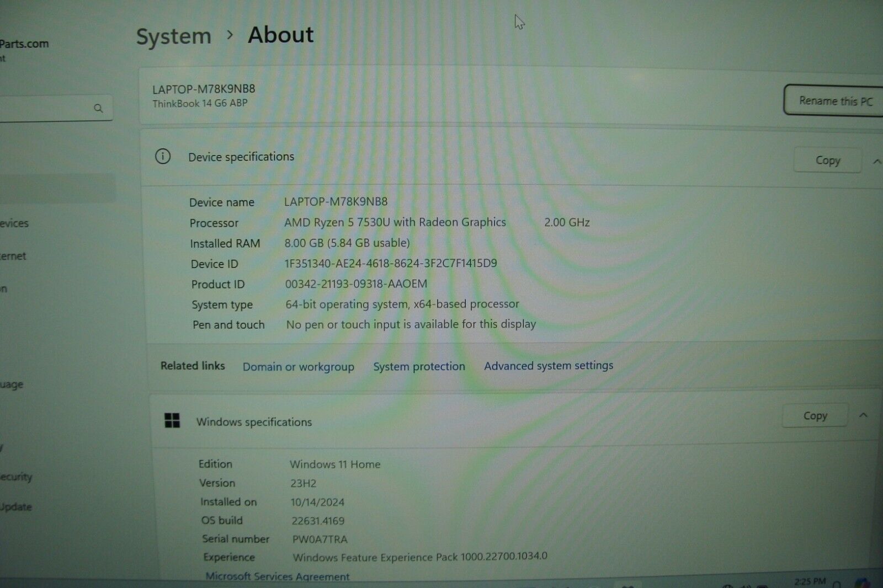Copy the Windows specifications
The height and width of the screenshot is (588, 883).
click(x=815, y=415)
